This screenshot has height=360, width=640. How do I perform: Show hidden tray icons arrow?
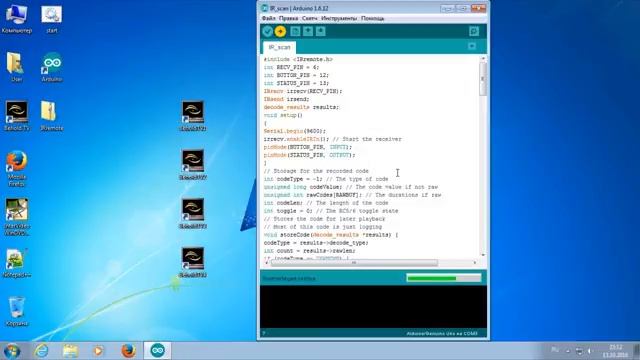568,351
